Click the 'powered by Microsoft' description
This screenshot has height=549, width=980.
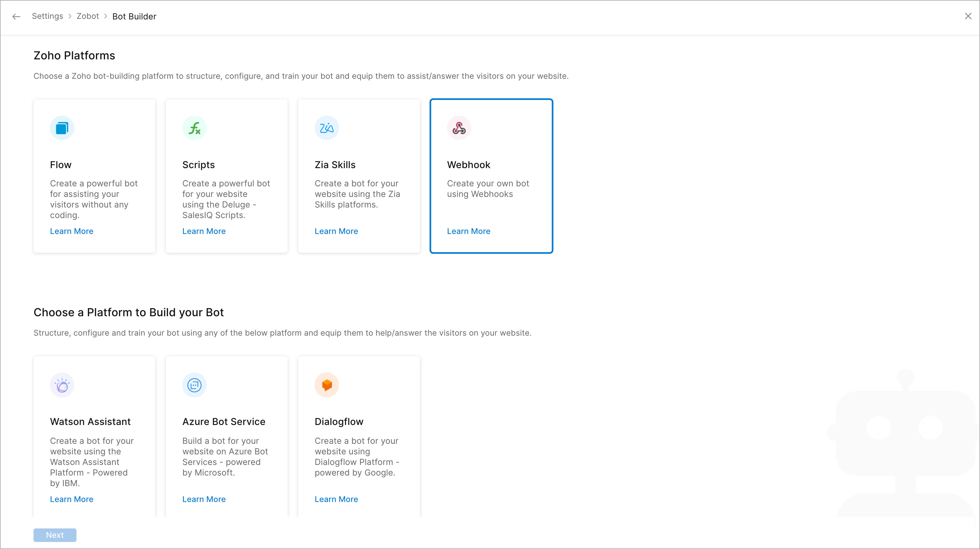(225, 457)
